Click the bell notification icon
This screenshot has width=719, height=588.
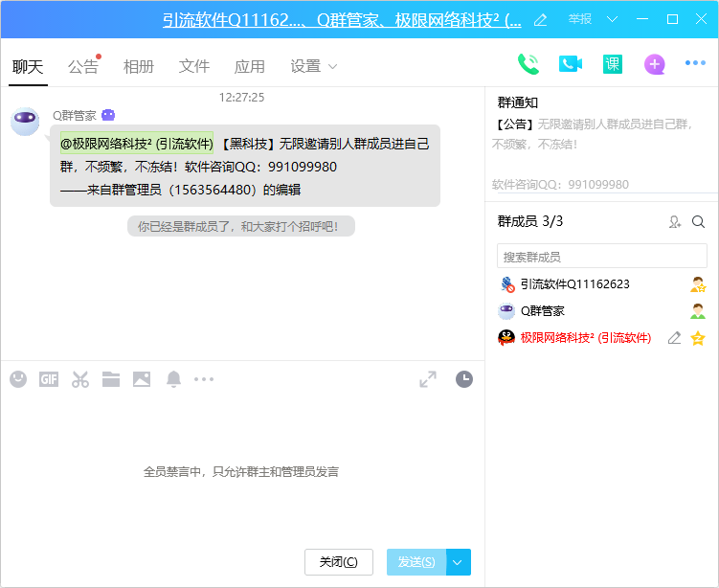coord(173,379)
